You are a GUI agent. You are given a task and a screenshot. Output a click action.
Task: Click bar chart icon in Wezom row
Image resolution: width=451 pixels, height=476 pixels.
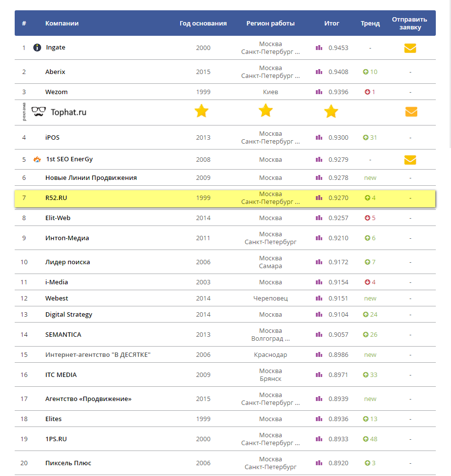tap(319, 92)
